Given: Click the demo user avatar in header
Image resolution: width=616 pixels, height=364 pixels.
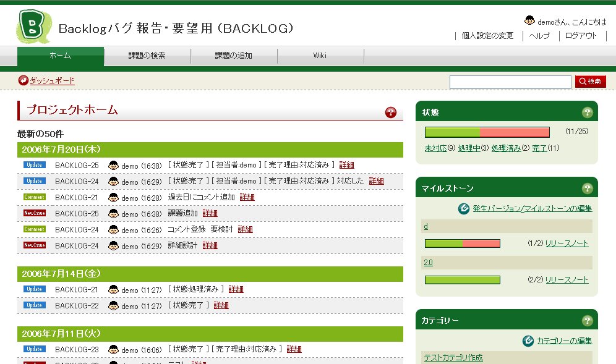Looking at the screenshot, I should tap(529, 20).
